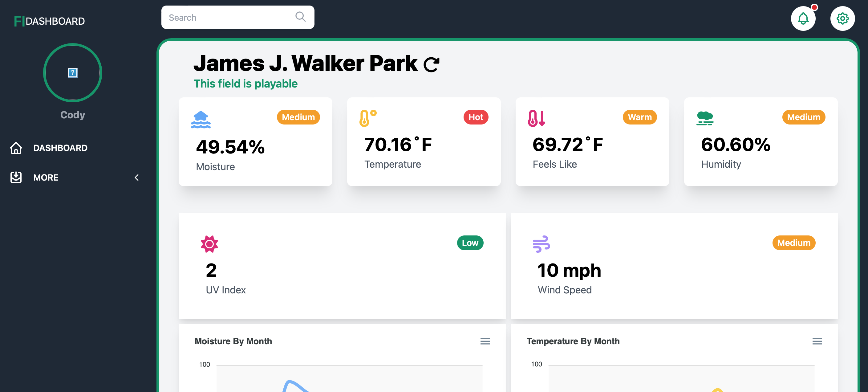
Task: Open Moisture By Month chart menu
Action: point(485,341)
